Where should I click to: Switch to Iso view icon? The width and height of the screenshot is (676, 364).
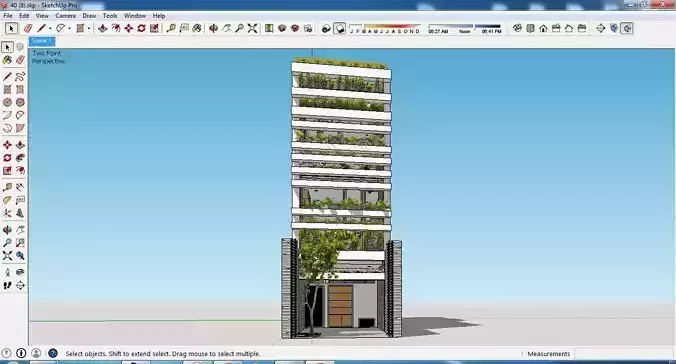click(517, 28)
